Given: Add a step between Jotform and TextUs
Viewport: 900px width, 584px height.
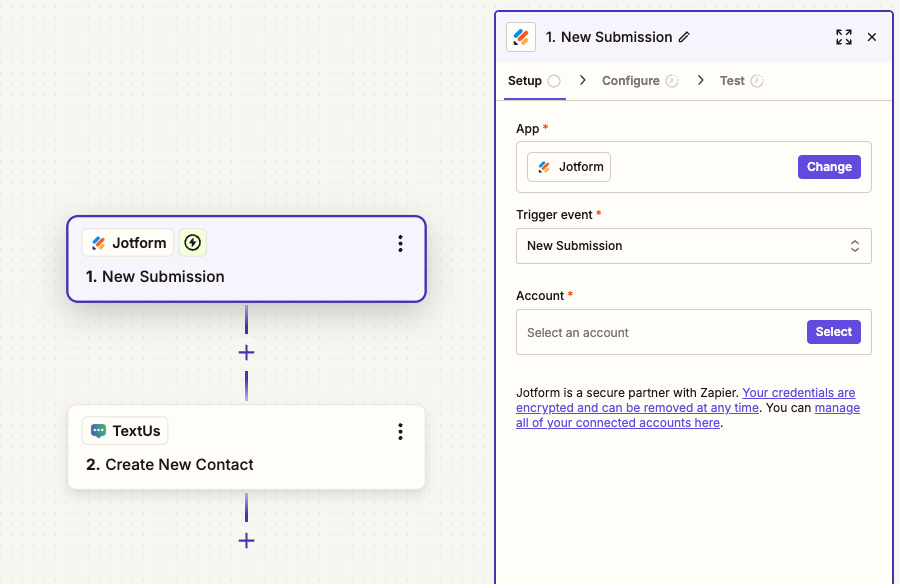Looking at the screenshot, I should click(246, 353).
